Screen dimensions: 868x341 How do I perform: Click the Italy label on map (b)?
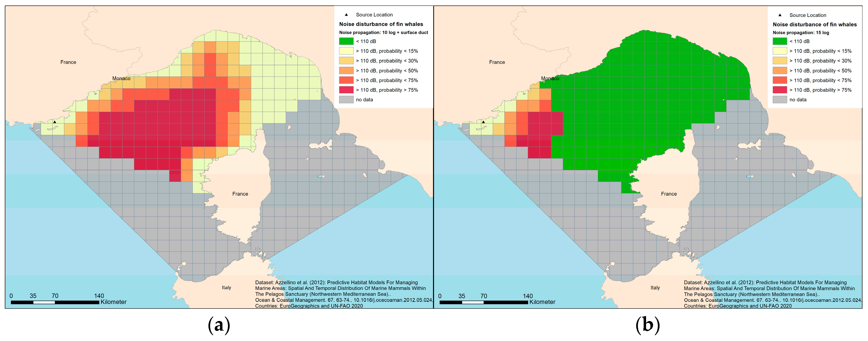(x=655, y=288)
